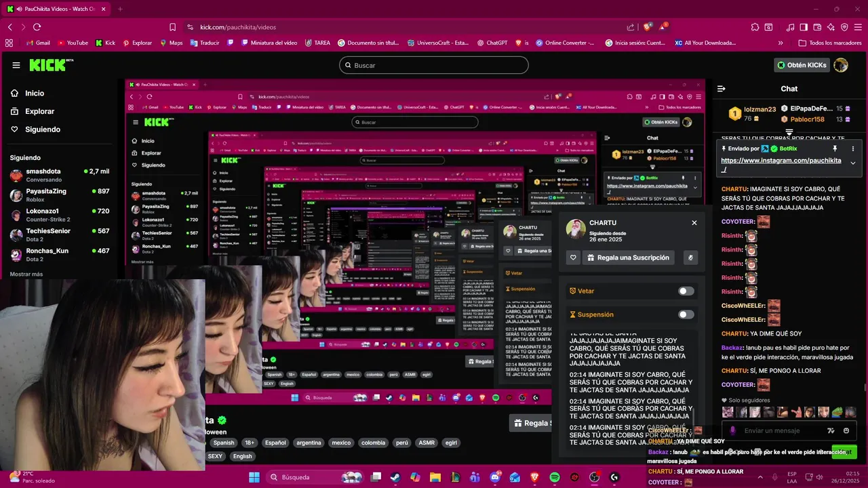Open a new browser tab

[120, 9]
